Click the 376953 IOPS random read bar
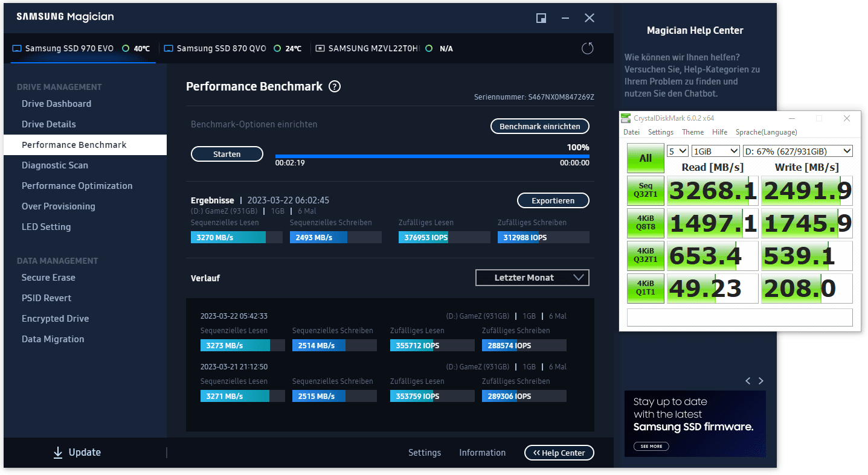Viewport: 868px width, 475px height. pos(445,238)
